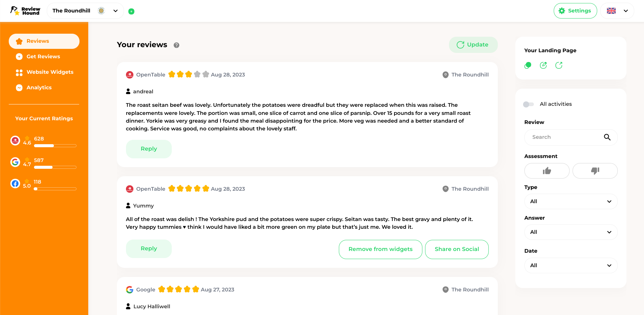Toggle the All activities switch
Image resolution: width=644 pixels, height=315 pixels.
click(x=528, y=104)
